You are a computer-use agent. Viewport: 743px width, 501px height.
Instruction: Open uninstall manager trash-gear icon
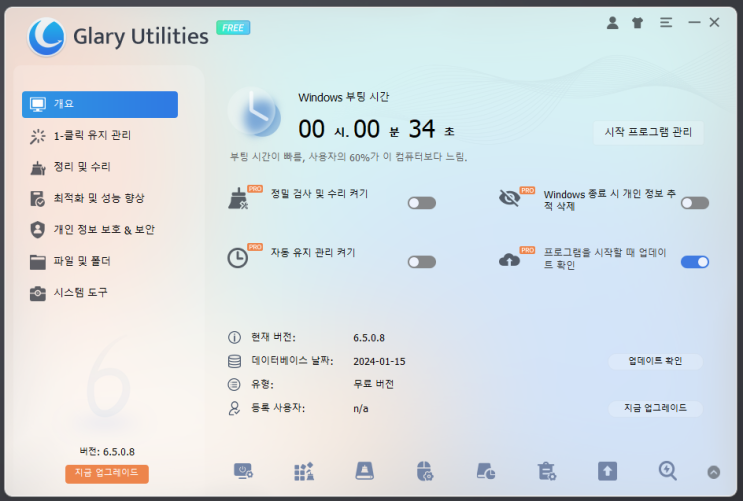pos(546,472)
